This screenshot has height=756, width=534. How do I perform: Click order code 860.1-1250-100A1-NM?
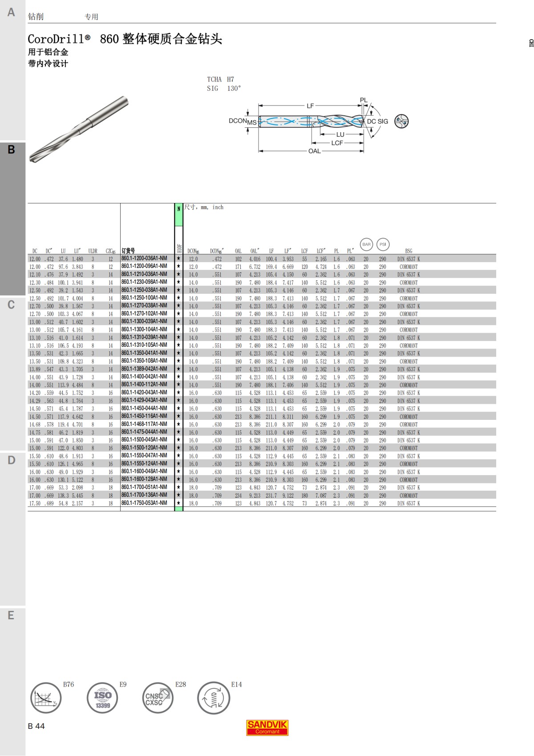[144, 298]
